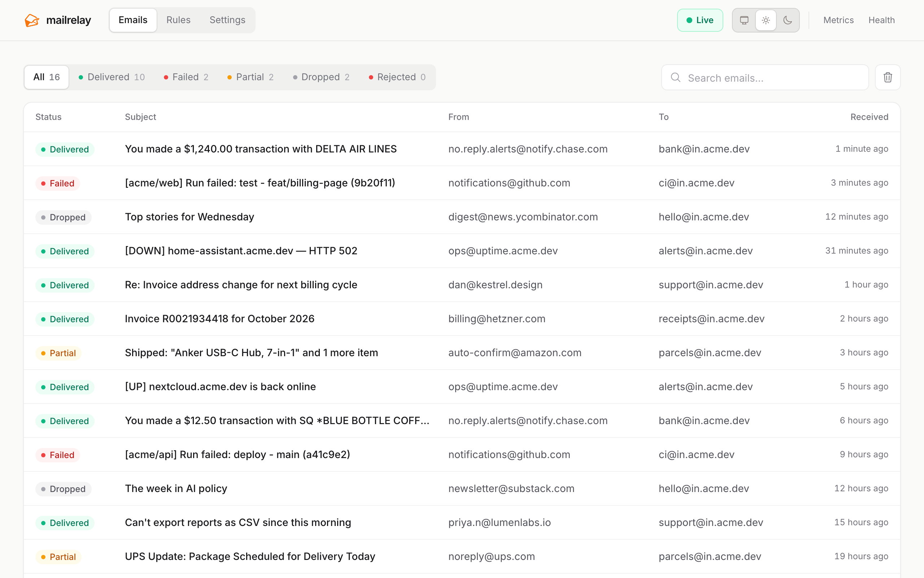Click the mailrelay envelope logo

coord(32,20)
